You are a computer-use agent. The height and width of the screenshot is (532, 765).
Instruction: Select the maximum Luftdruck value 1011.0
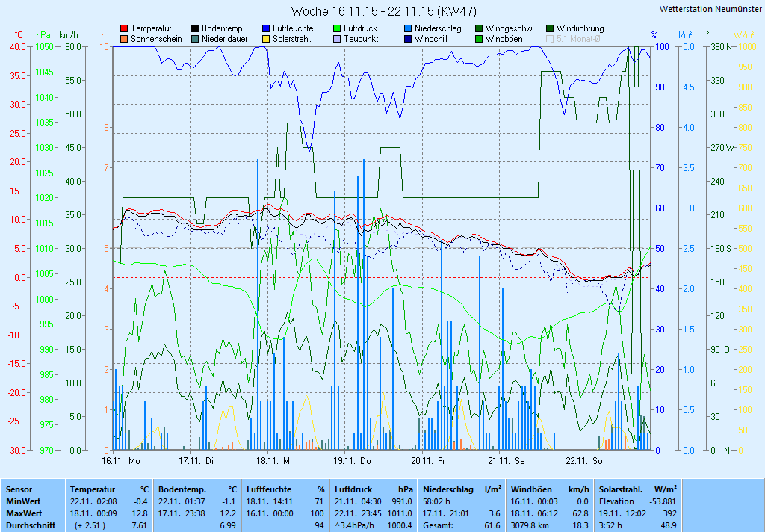400,514
